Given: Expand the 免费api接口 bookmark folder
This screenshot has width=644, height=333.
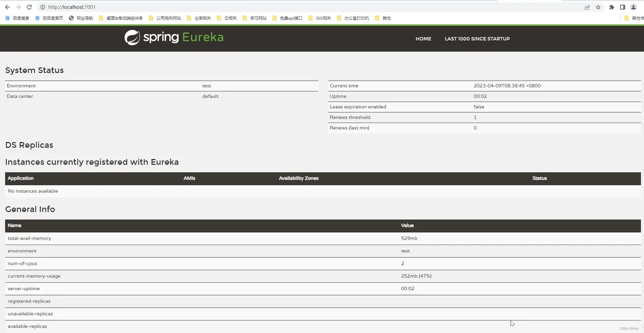Looking at the screenshot, I should point(287,18).
